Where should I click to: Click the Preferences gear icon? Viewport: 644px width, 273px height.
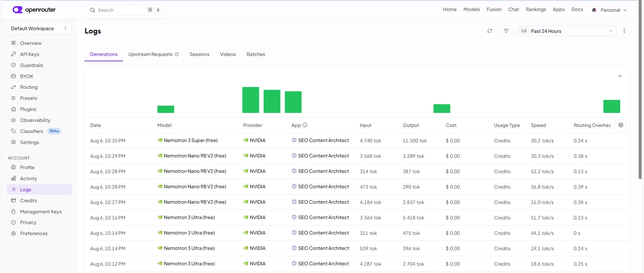(13, 233)
